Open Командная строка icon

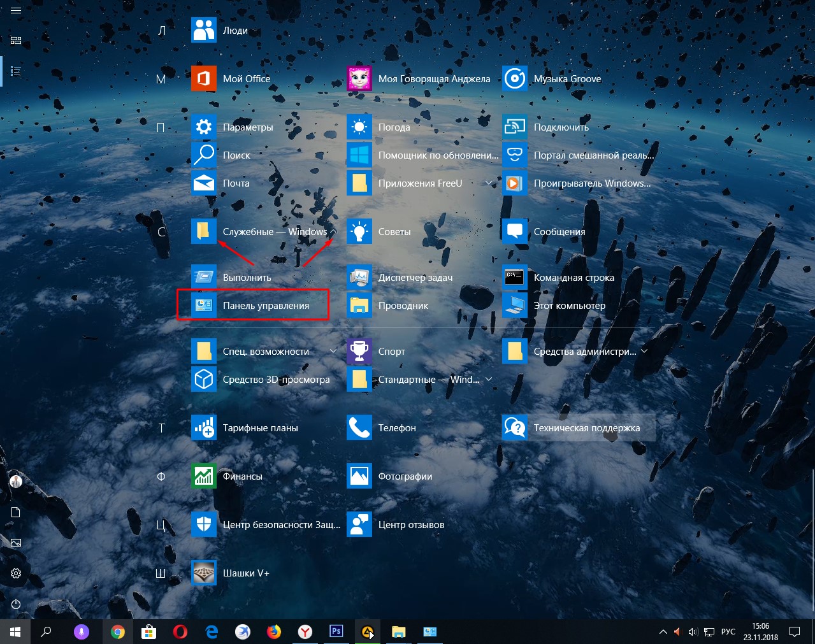[515, 277]
